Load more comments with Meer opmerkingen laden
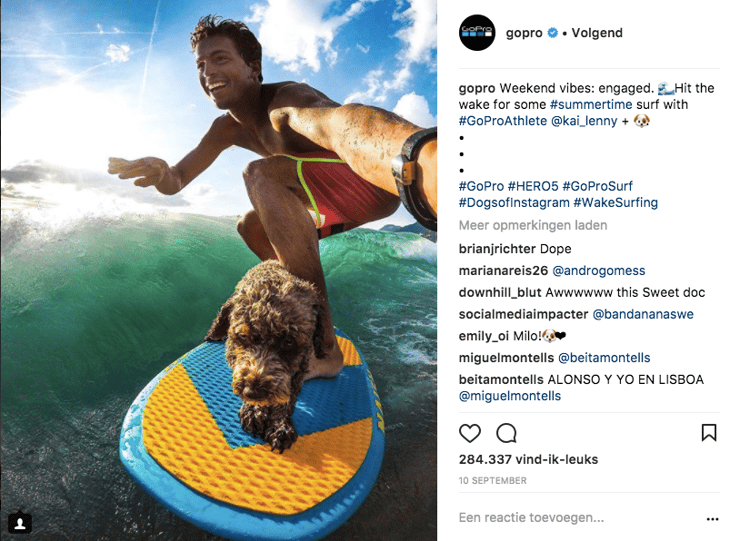The width and height of the screenshot is (740, 541). 533,225
